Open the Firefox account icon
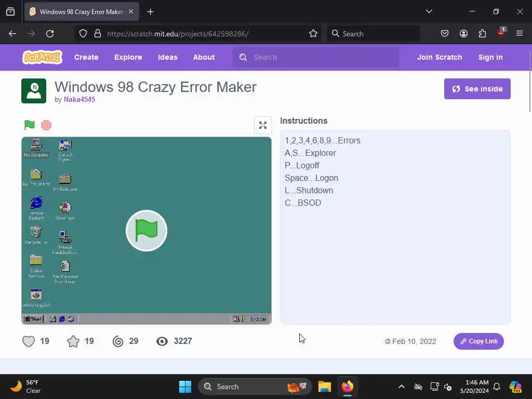Viewport: 532px width, 399px height. point(463,34)
